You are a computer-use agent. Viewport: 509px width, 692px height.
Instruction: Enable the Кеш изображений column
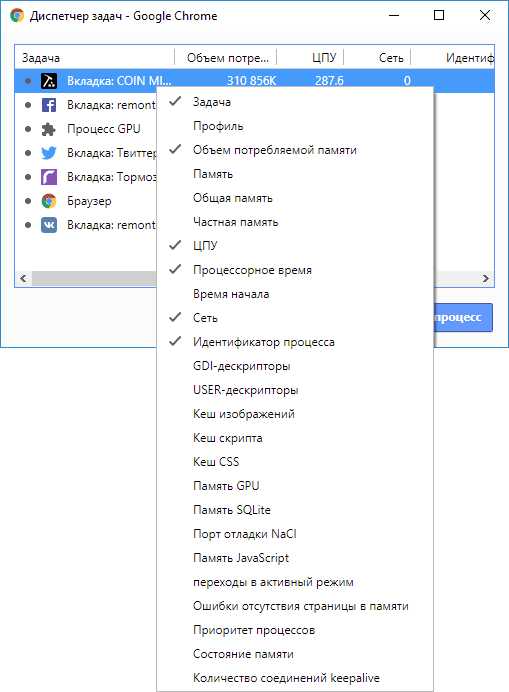coord(295,414)
